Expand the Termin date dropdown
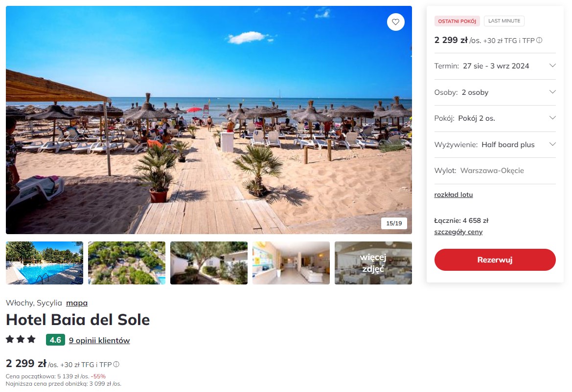 pyautogui.click(x=495, y=66)
